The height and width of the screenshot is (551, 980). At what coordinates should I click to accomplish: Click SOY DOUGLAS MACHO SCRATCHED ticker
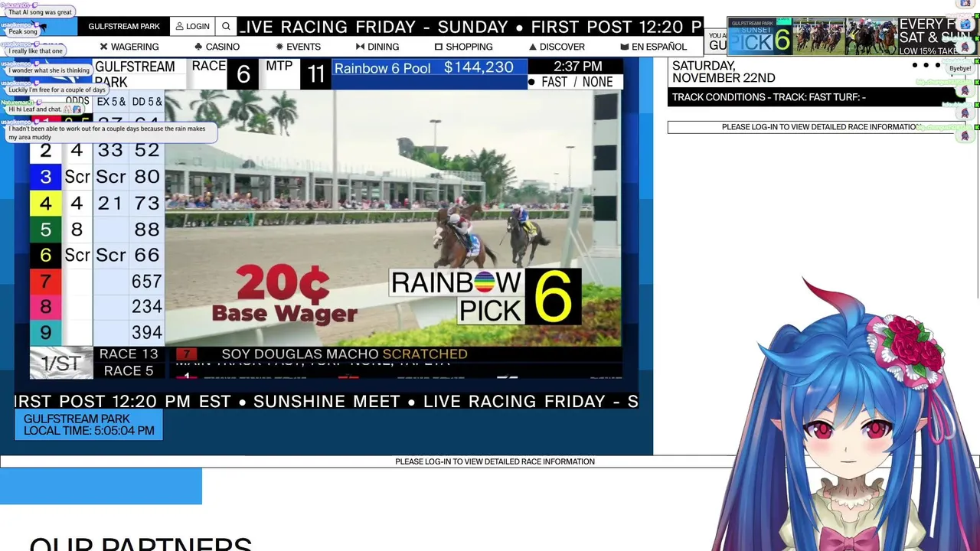[x=345, y=354]
